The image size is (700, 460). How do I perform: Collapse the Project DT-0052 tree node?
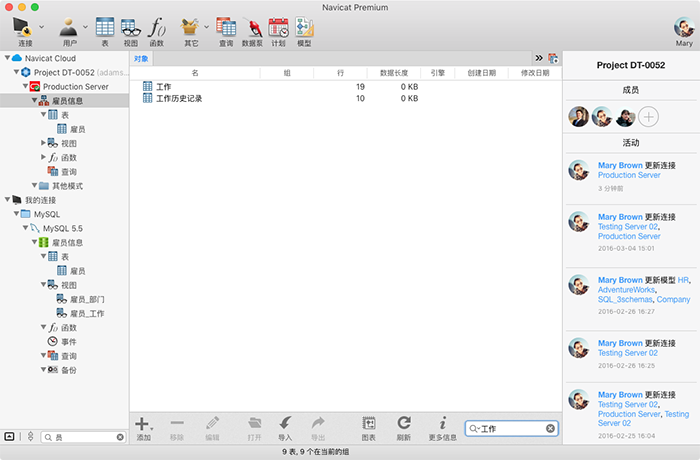pos(17,72)
